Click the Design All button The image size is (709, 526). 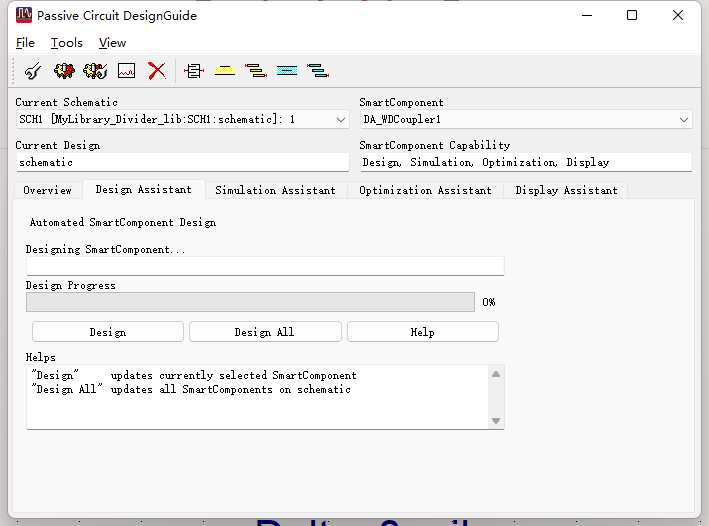click(265, 332)
